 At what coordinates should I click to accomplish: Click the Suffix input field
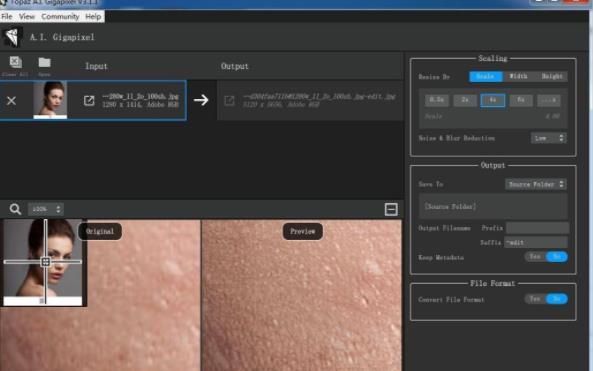pyautogui.click(x=536, y=242)
